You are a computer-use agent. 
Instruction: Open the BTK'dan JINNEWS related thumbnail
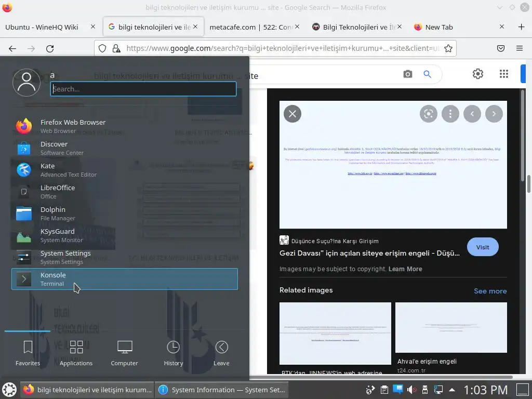pyautogui.click(x=335, y=333)
